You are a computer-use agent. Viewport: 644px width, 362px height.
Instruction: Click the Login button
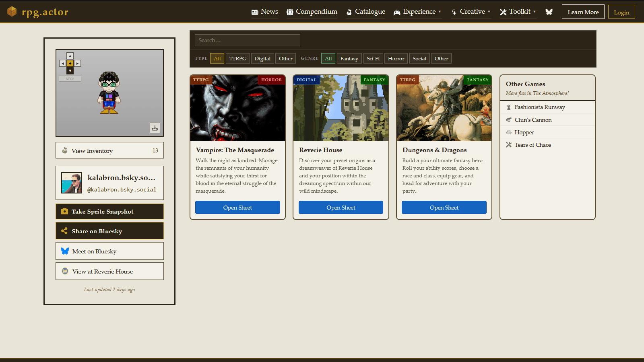[x=621, y=12]
